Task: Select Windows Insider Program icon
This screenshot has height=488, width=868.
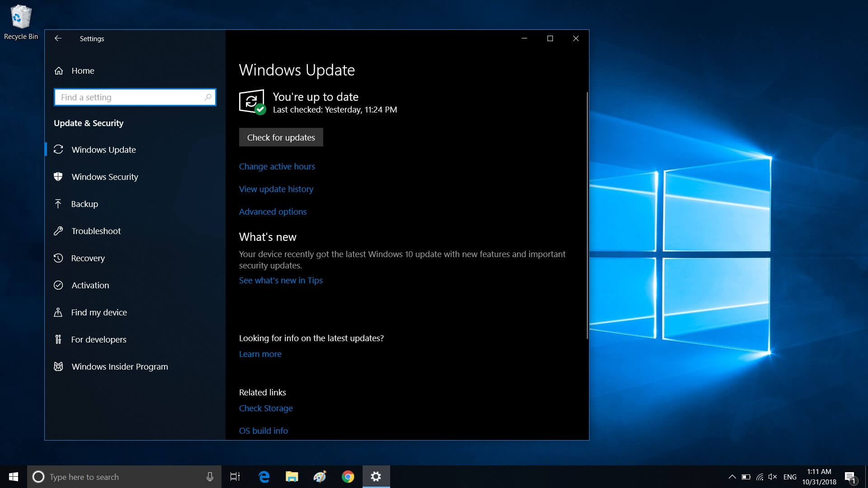Action: tap(58, 366)
